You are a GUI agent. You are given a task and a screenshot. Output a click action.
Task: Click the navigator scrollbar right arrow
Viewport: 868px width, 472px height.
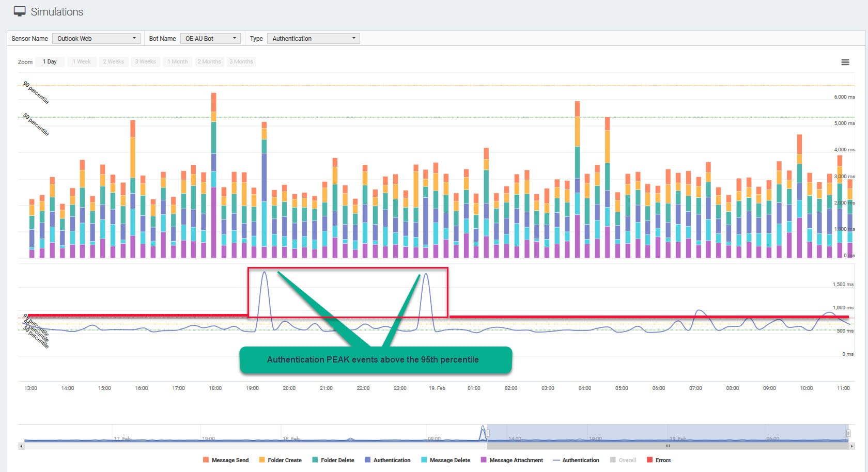pos(851,446)
